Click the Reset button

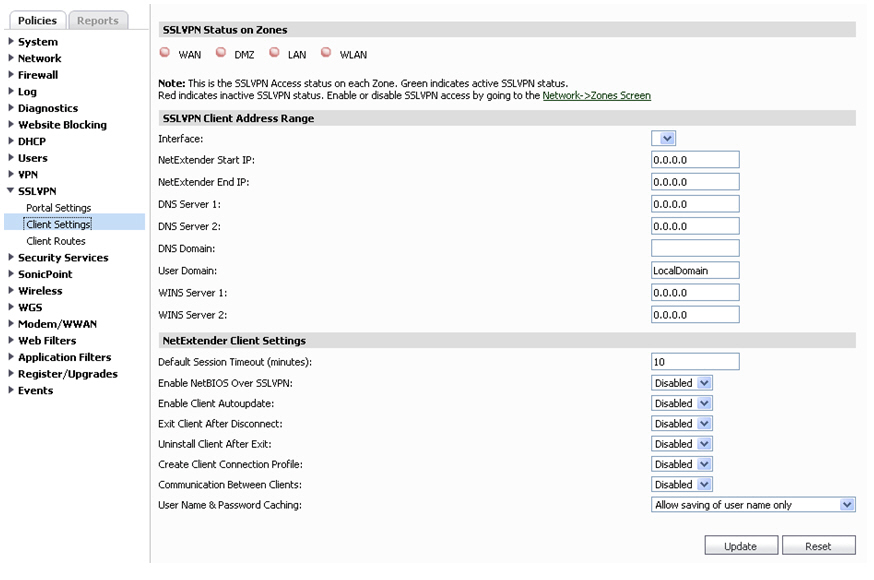coord(818,546)
